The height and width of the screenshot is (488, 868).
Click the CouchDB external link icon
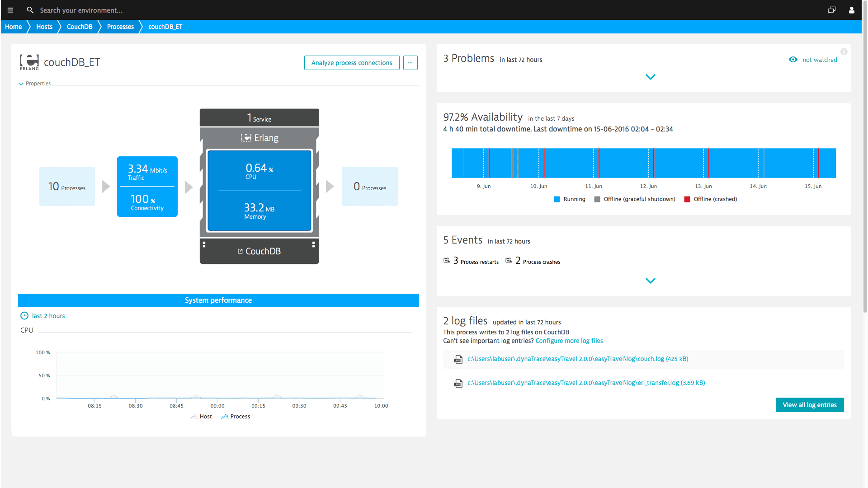coord(241,251)
